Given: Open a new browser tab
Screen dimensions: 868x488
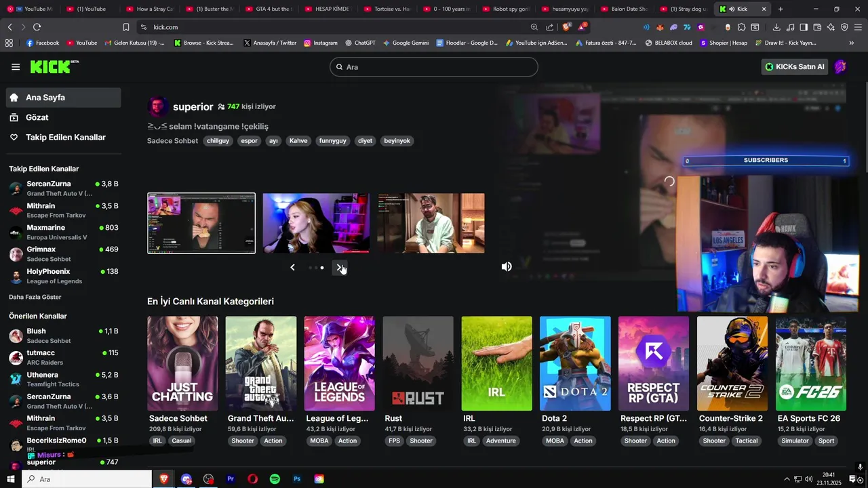Looking at the screenshot, I should coord(781,9).
